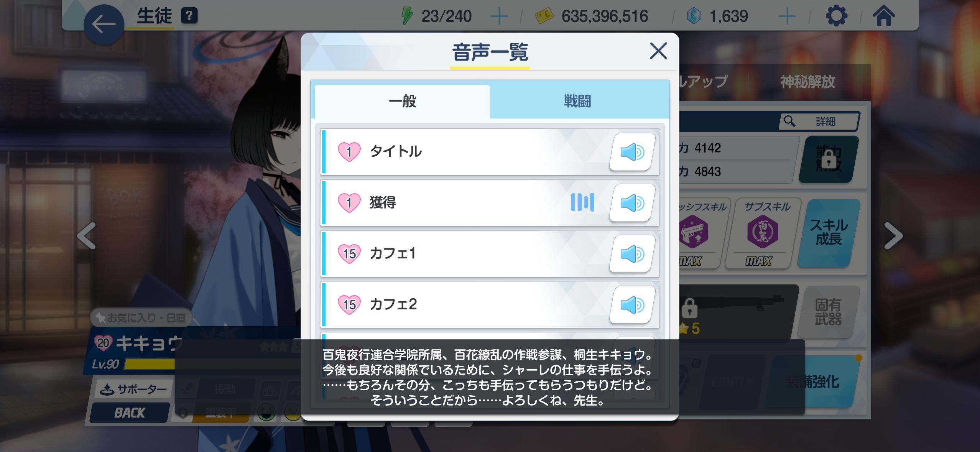Open the 詳細 stats search button
The width and height of the screenshot is (980, 452).
tap(819, 122)
